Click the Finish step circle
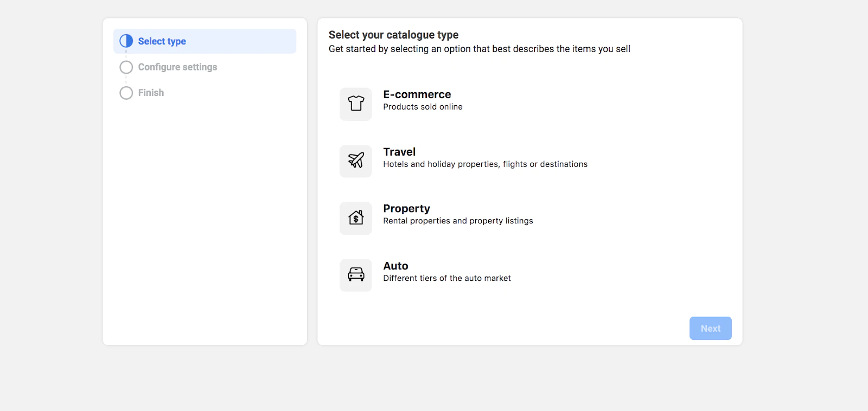The height and width of the screenshot is (411, 868). [126, 93]
